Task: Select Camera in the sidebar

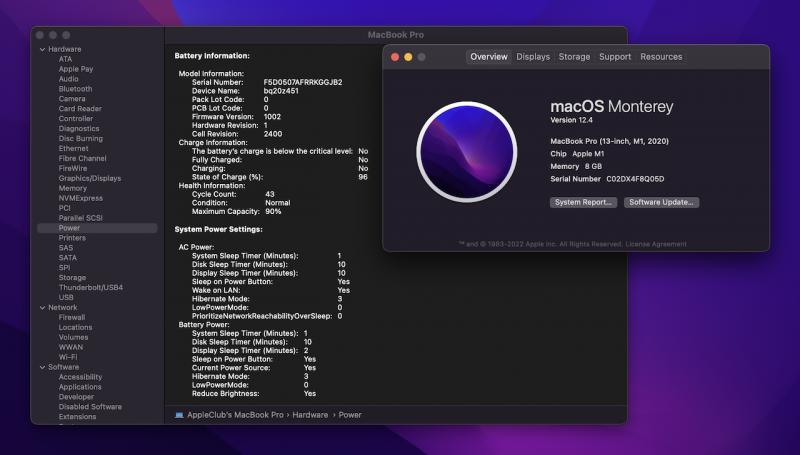Action: [x=72, y=99]
